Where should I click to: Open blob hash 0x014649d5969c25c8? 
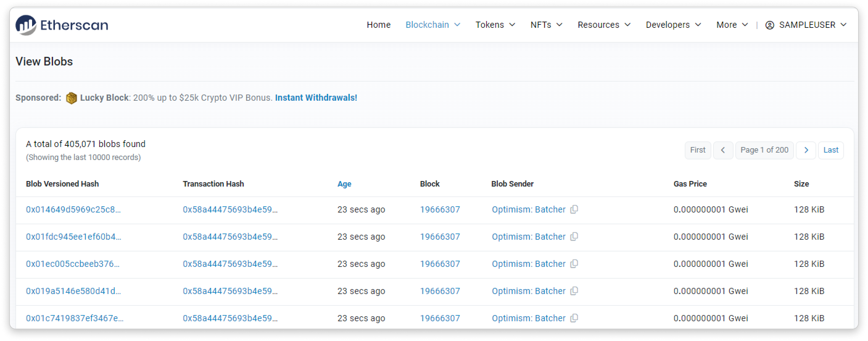73,209
